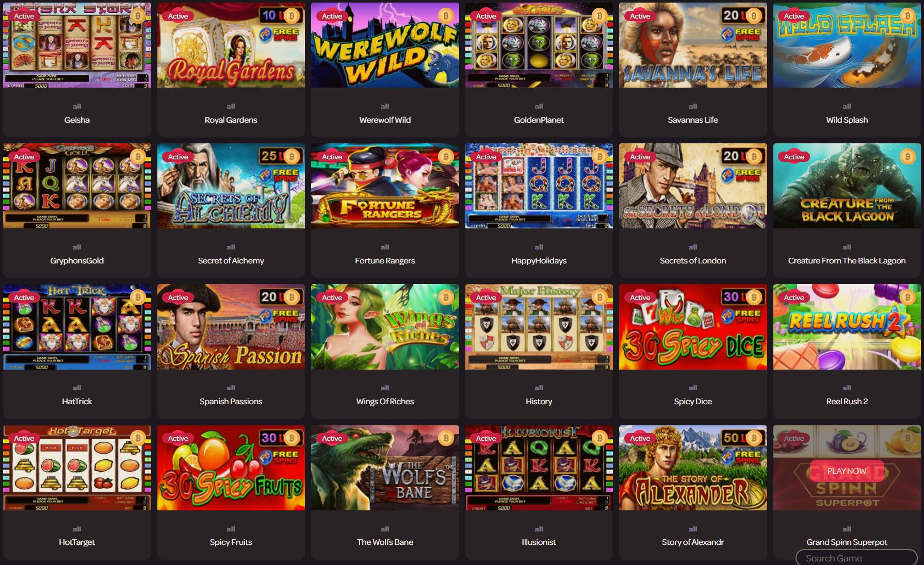The height and width of the screenshot is (565, 924).
Task: Open the 30 Spicy Dice thumbnail
Action: pos(693,327)
